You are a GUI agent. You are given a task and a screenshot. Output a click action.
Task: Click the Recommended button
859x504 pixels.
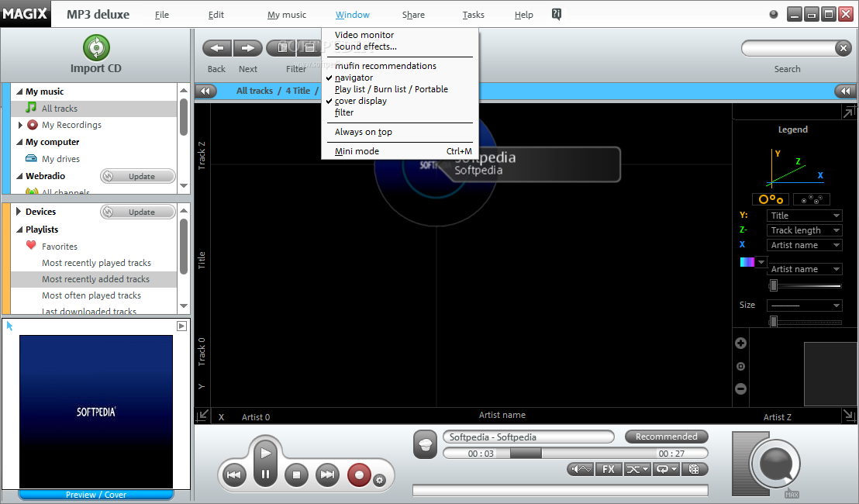tap(666, 437)
